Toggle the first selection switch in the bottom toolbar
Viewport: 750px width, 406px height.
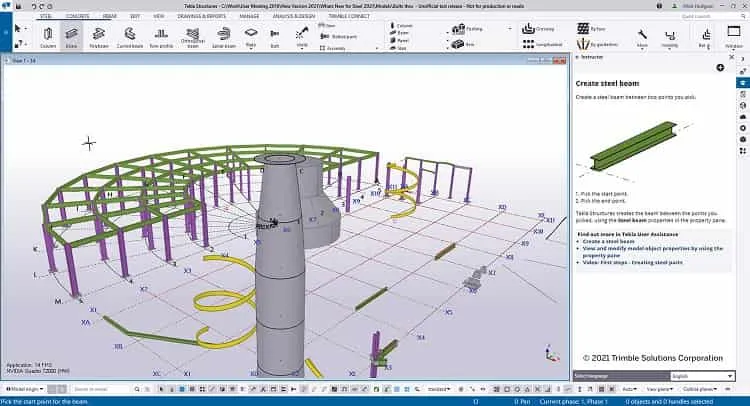pyautogui.click(x=162, y=389)
